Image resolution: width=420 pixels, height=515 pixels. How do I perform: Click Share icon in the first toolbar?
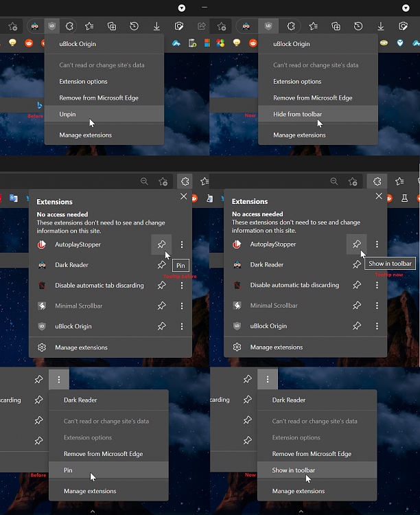202,26
